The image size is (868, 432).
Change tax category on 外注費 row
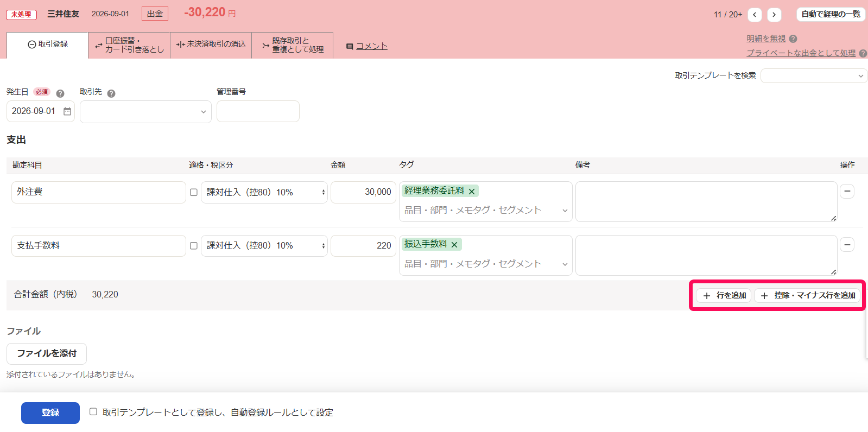click(x=264, y=192)
